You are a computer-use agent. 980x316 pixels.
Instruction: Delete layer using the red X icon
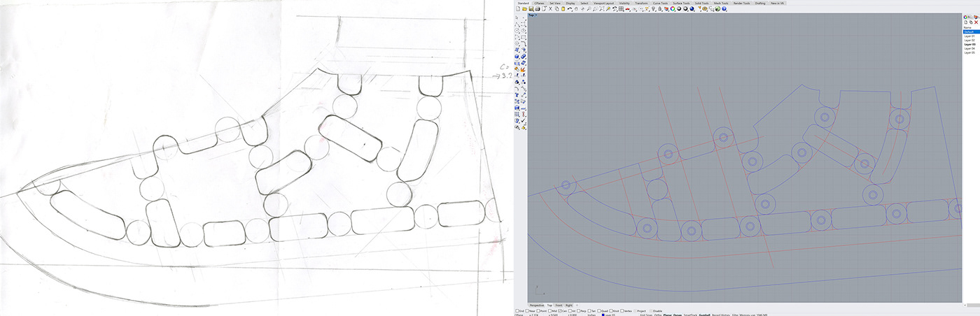(976, 22)
